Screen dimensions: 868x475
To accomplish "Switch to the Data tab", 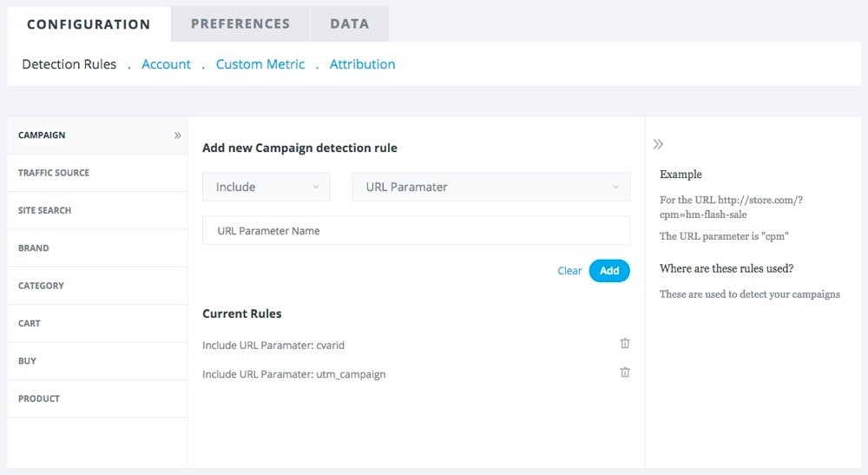I will 349,23.
